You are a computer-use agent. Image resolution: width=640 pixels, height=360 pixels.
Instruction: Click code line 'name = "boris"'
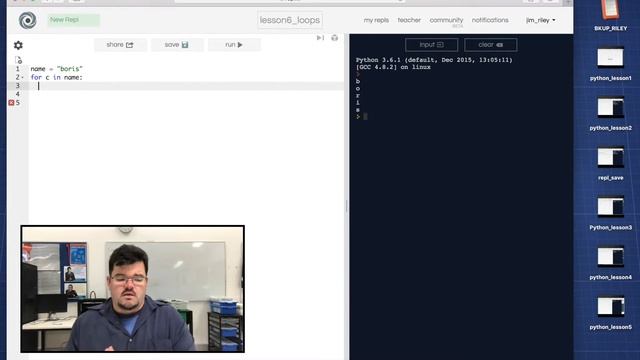point(57,69)
